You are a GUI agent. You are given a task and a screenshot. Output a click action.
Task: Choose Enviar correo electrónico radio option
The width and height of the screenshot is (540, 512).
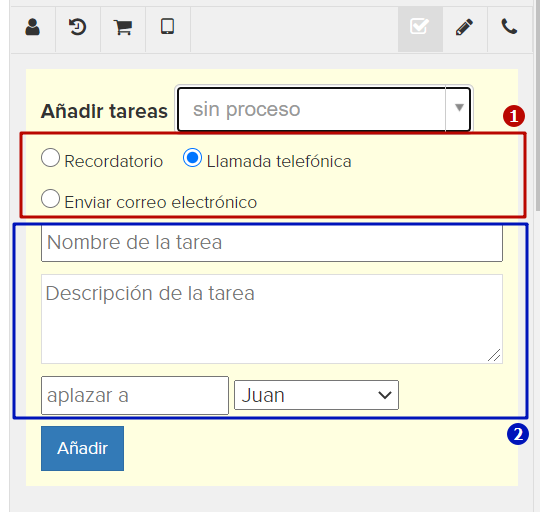click(x=51, y=199)
